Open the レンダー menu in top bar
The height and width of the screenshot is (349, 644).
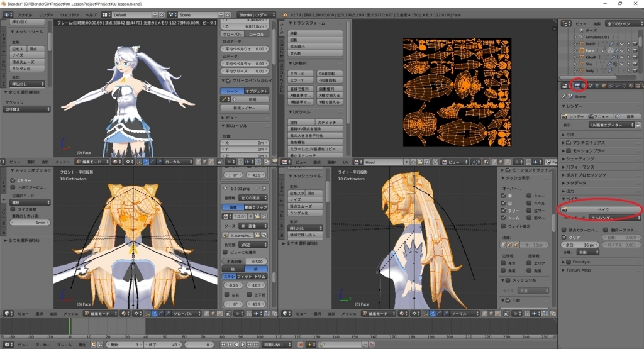pyautogui.click(x=46, y=15)
